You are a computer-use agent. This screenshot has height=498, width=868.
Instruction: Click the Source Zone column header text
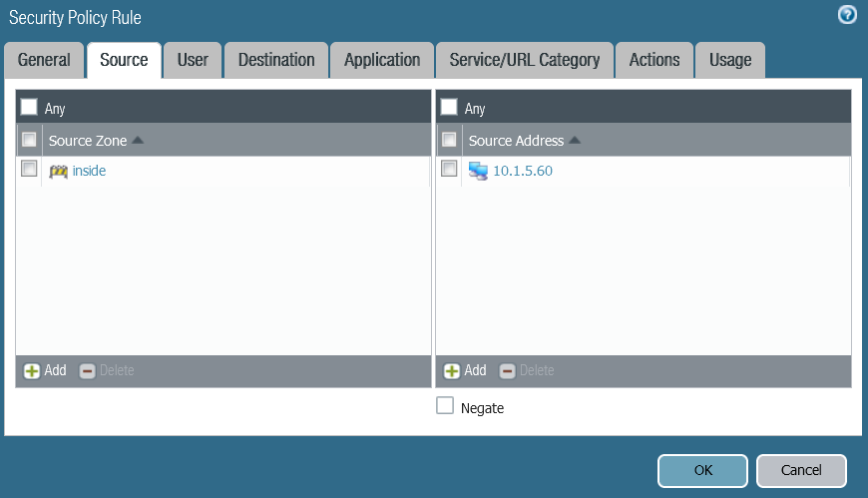tap(88, 141)
